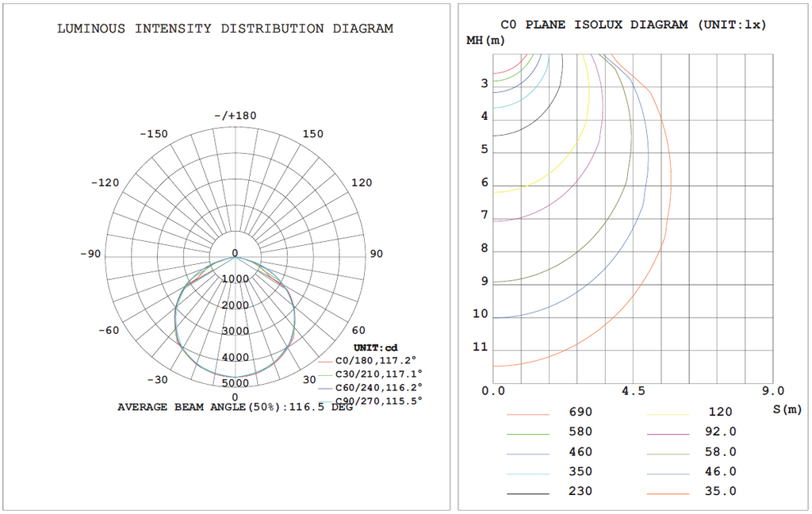Click the red 690 lux legend line
The image size is (812, 514).
point(528,415)
